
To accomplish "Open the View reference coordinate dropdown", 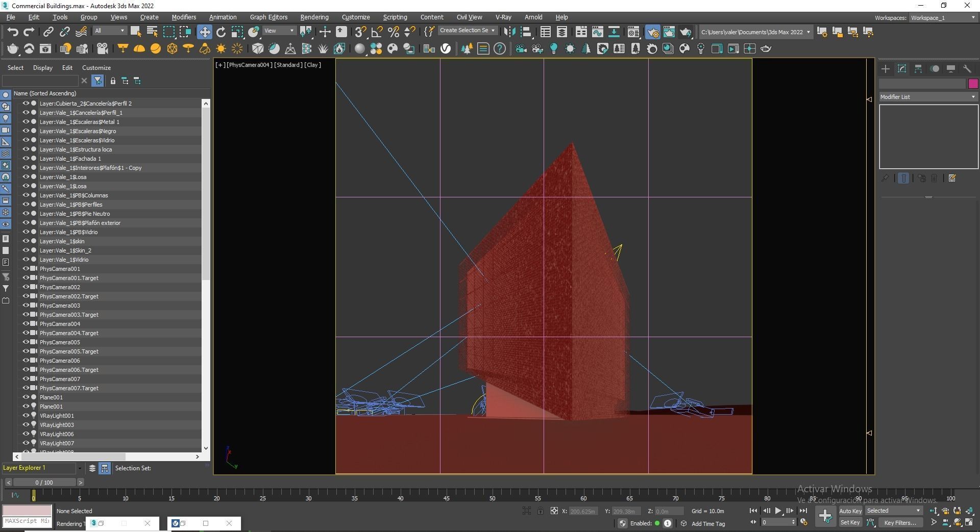I will tap(279, 31).
